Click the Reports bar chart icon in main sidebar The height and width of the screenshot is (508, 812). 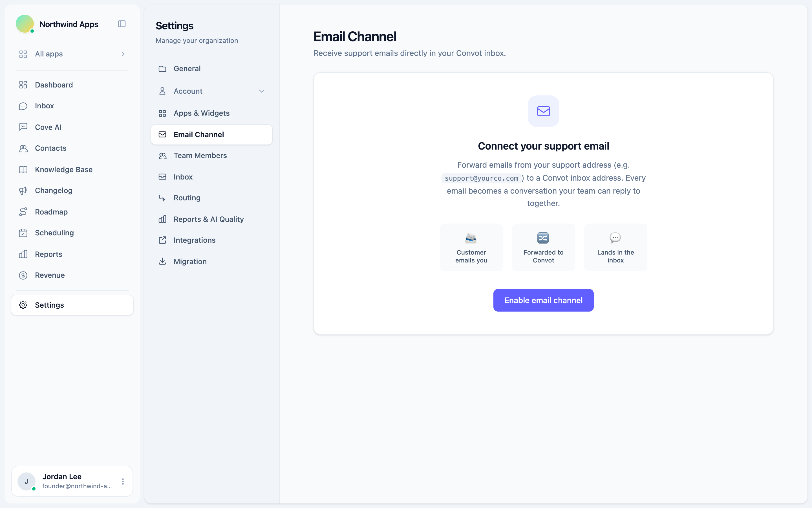click(x=23, y=254)
